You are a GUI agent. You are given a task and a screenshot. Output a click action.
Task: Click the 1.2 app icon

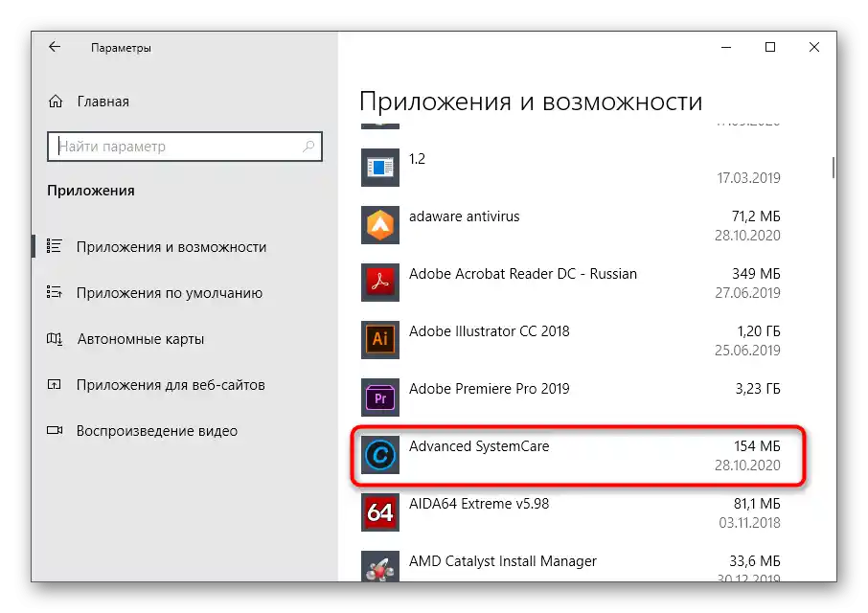coord(380,167)
